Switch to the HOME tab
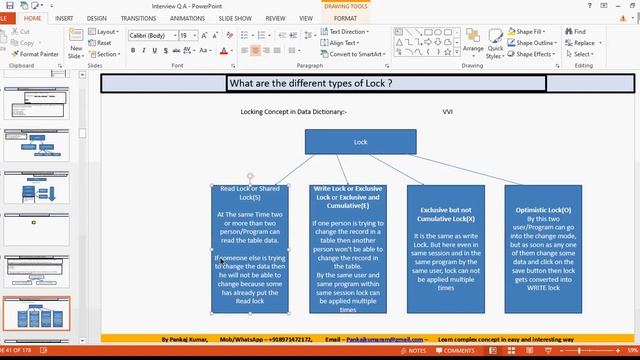The height and width of the screenshot is (360, 640). (32, 18)
